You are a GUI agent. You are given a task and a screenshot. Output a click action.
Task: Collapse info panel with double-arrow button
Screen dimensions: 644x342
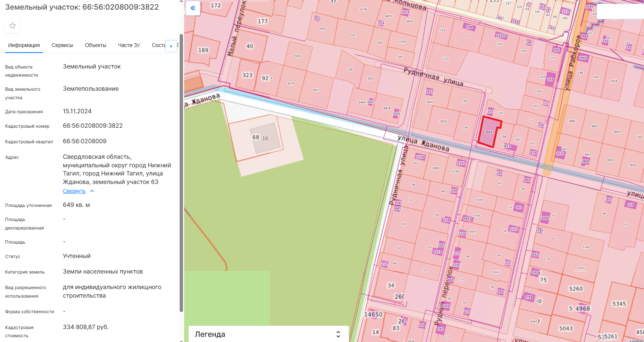coord(193,8)
